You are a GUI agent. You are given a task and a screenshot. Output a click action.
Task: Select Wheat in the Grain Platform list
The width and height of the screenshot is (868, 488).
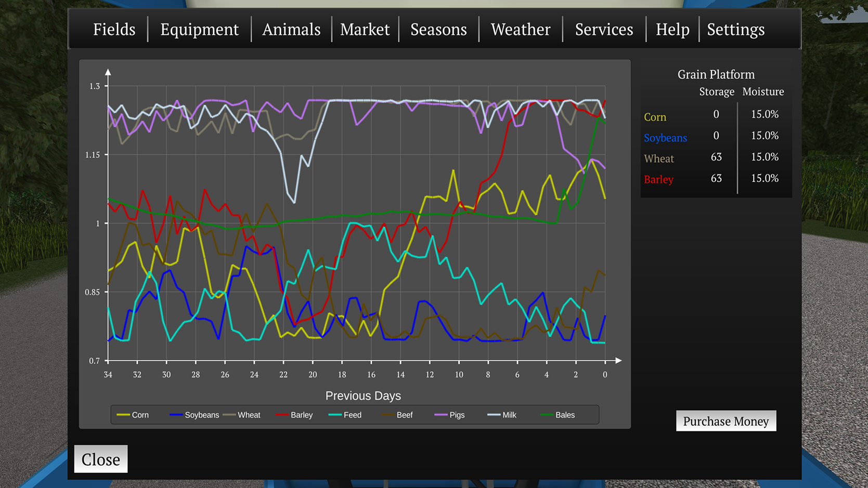pos(658,159)
